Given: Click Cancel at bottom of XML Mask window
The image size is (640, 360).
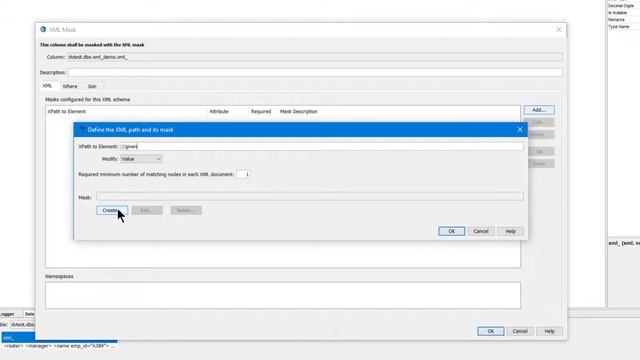Looking at the screenshot, I should 520,331.
